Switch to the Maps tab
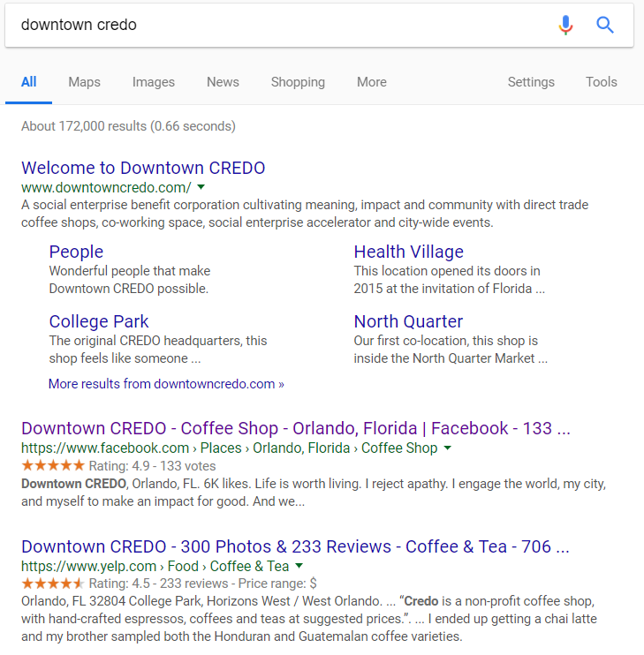 [x=85, y=82]
